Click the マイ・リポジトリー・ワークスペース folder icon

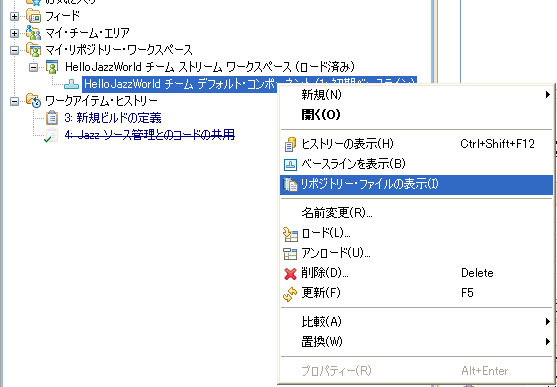click(34, 50)
